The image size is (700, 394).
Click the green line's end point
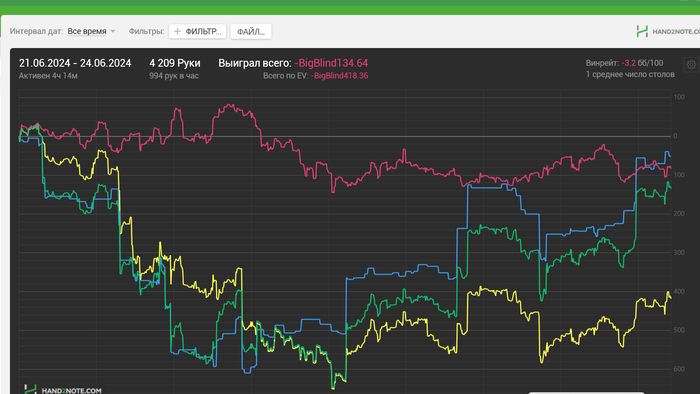670,187
